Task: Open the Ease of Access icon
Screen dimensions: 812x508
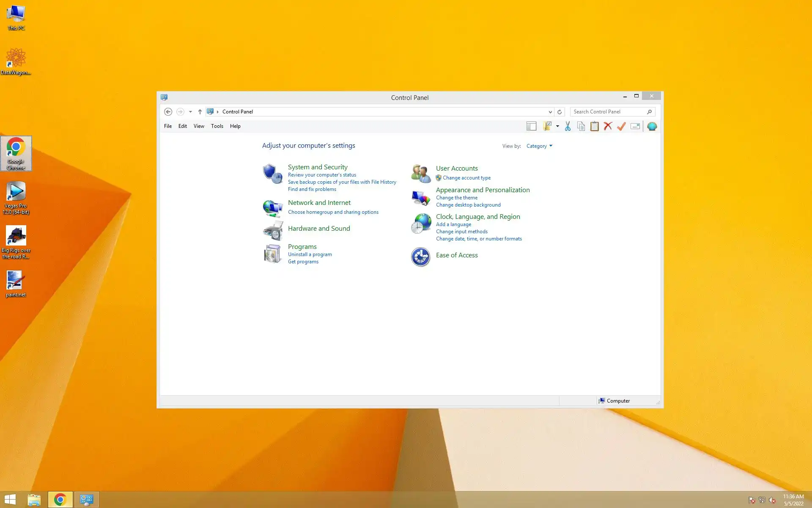Action: (x=420, y=257)
